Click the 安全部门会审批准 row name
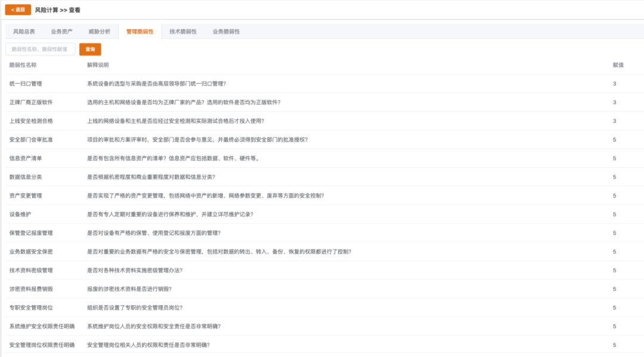Image resolution: width=644 pixels, height=357 pixels. pos(31,140)
